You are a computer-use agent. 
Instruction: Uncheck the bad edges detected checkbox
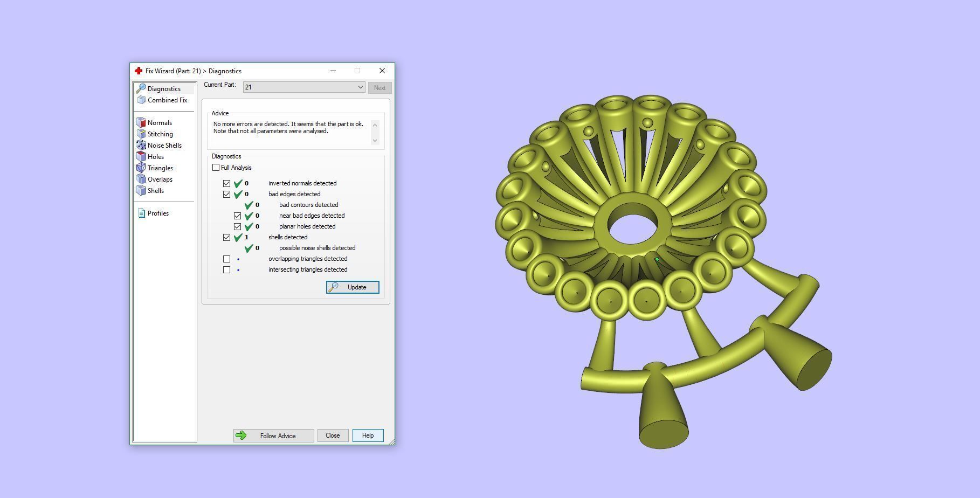coord(226,194)
